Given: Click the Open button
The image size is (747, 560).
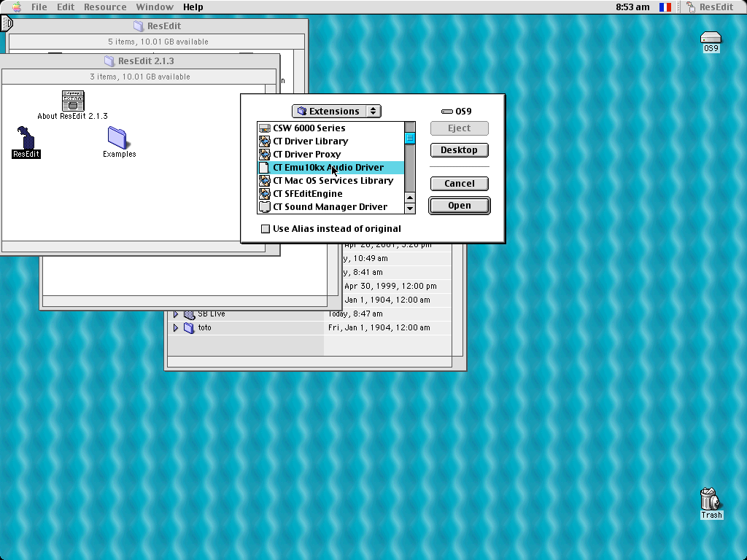Looking at the screenshot, I should (460, 206).
